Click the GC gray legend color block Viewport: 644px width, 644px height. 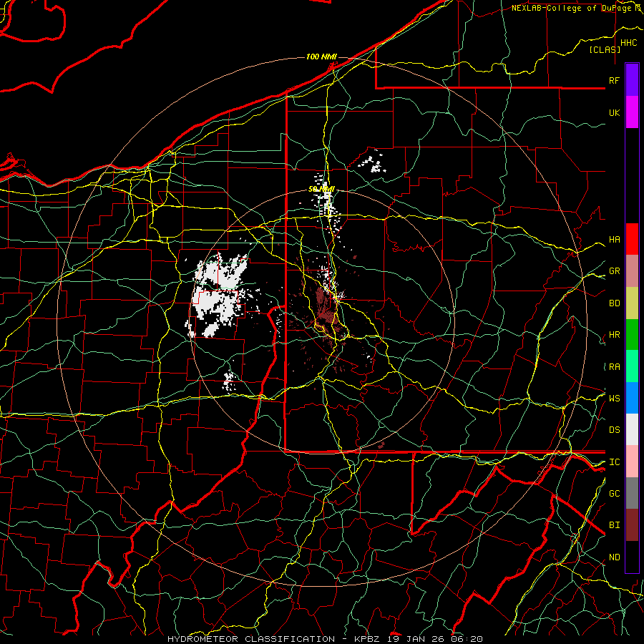click(x=632, y=493)
